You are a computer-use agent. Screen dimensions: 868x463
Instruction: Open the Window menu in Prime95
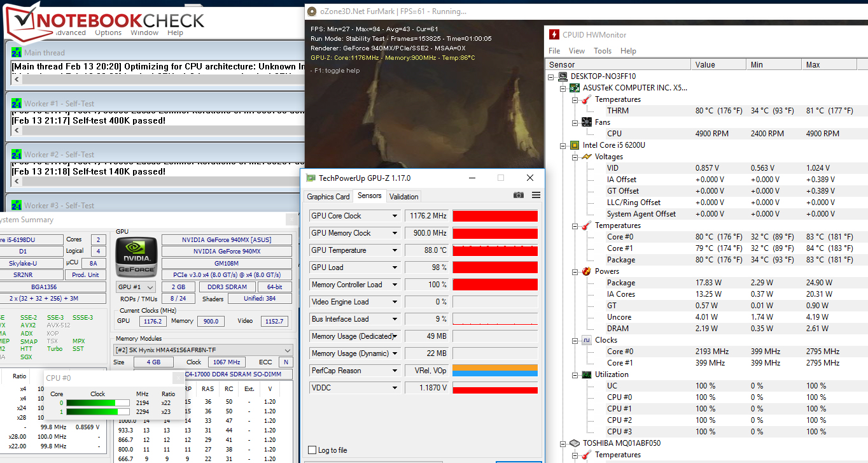[x=144, y=32]
